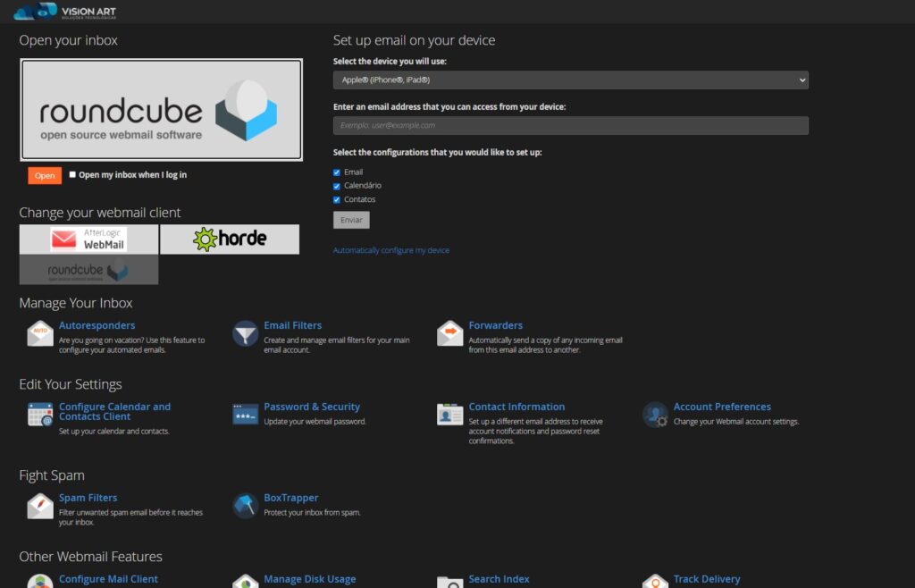Viewport: 915px width, 588px height.
Task: Open the Search Index link
Action: point(499,579)
